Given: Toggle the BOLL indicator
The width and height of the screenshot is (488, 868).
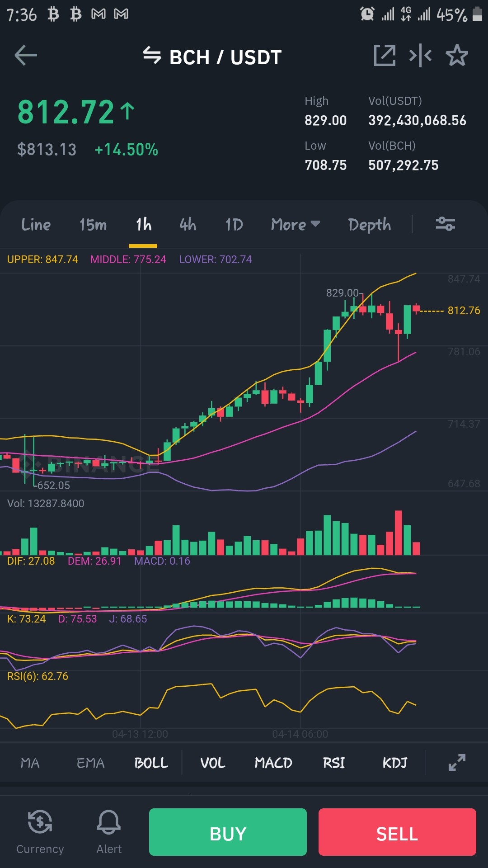Looking at the screenshot, I should pyautogui.click(x=151, y=763).
